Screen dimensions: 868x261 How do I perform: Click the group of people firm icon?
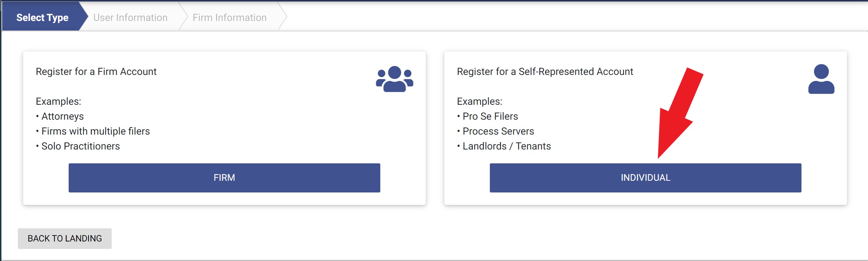(395, 79)
